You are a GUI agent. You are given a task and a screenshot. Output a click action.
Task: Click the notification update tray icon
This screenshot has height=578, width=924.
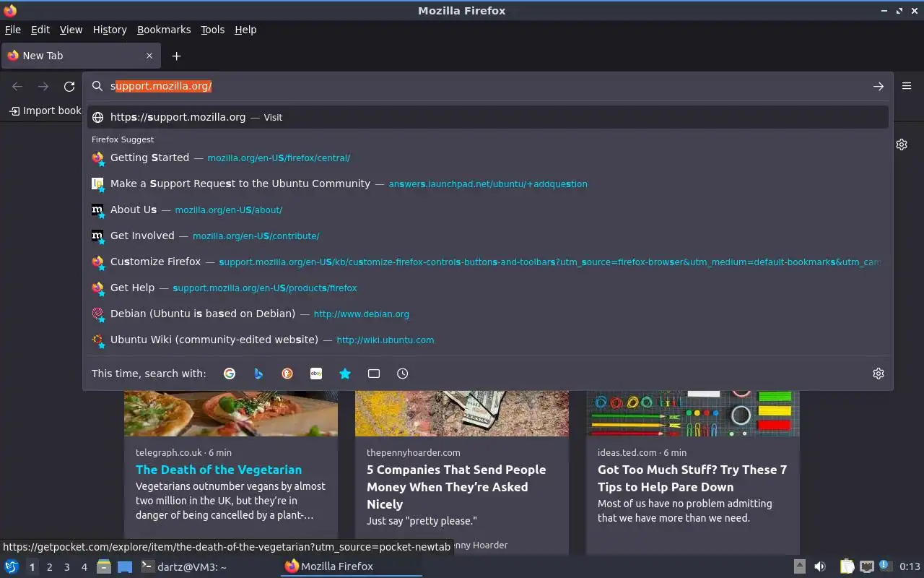pyautogui.click(x=886, y=566)
